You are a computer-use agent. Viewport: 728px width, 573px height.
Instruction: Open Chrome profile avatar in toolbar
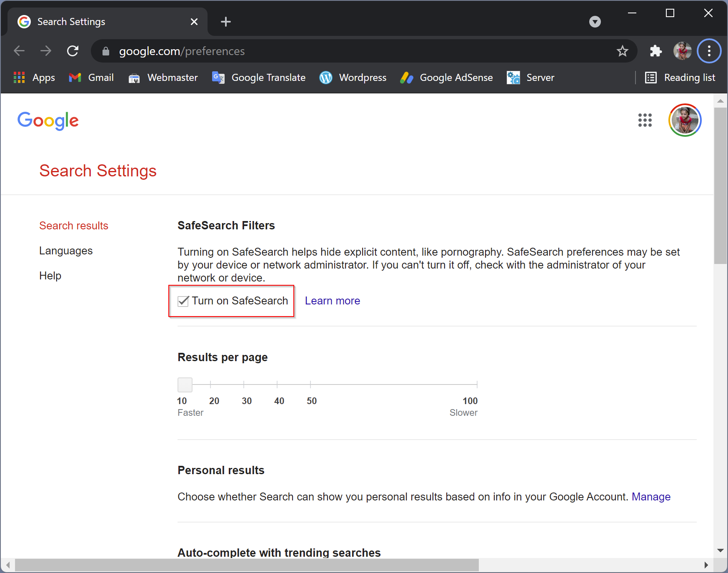click(x=682, y=51)
